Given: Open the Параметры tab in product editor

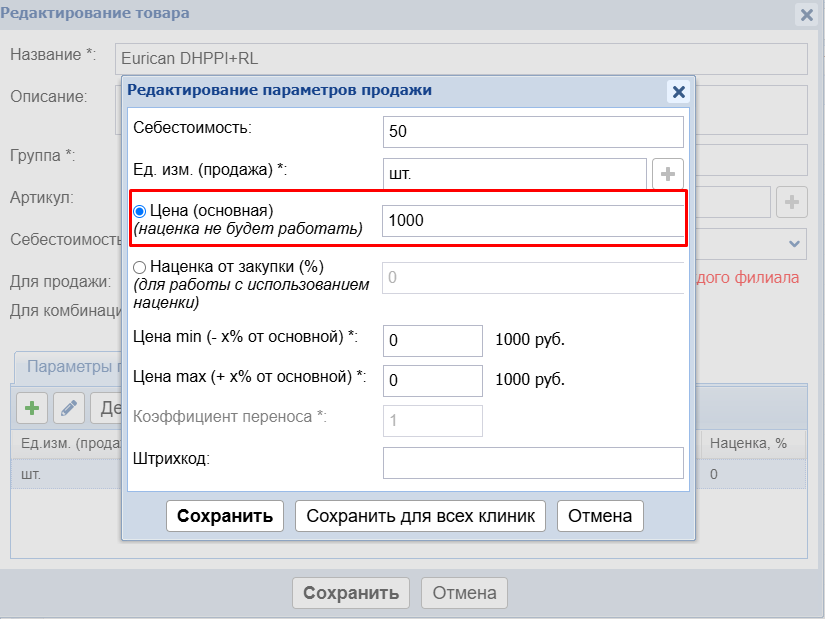Looking at the screenshot, I should 69,367.
